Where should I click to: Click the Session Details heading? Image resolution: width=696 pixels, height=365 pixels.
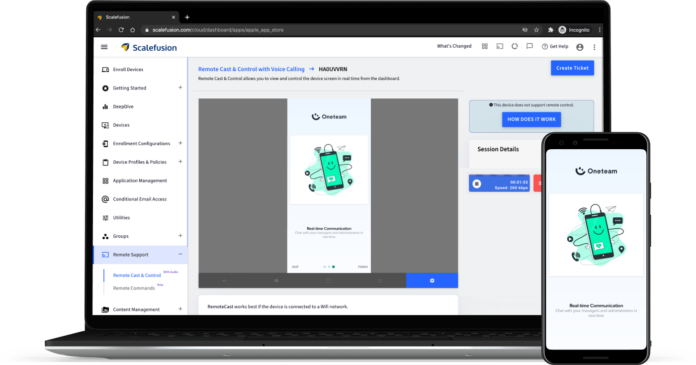[498, 149]
